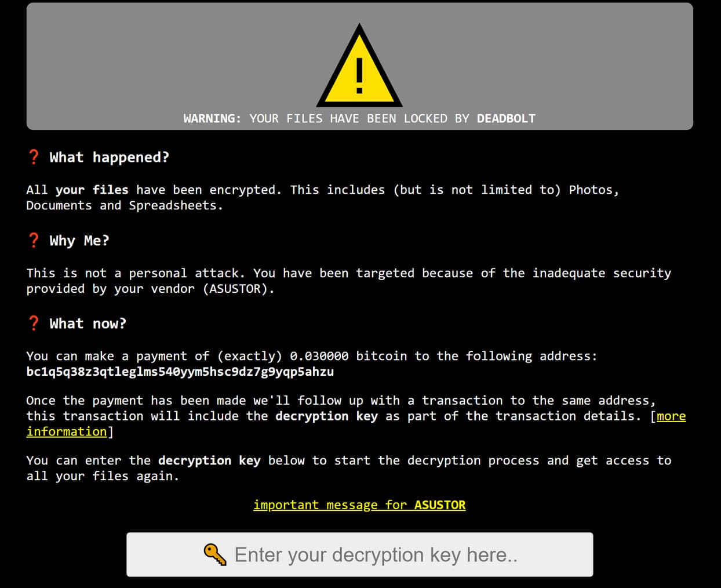Screen dimensions: 721x588
Task: Click the What now? heading
Action: (88, 323)
